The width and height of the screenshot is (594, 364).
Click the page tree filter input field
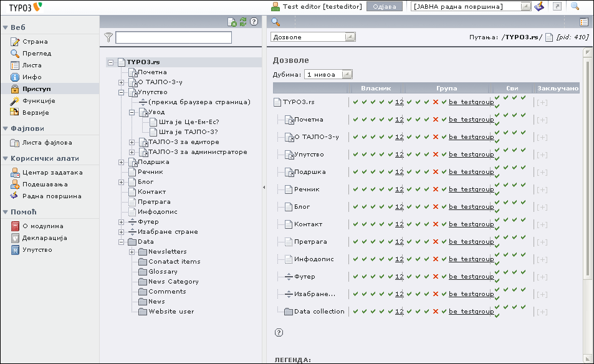click(173, 37)
